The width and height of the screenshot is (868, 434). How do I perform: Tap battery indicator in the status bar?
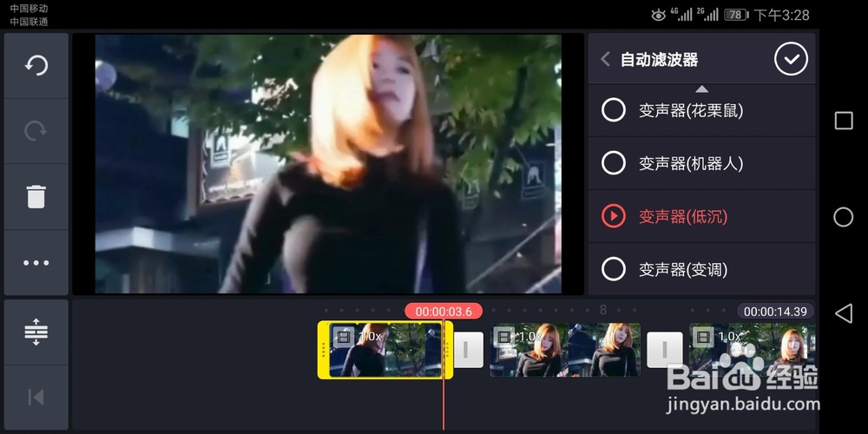coord(735,15)
